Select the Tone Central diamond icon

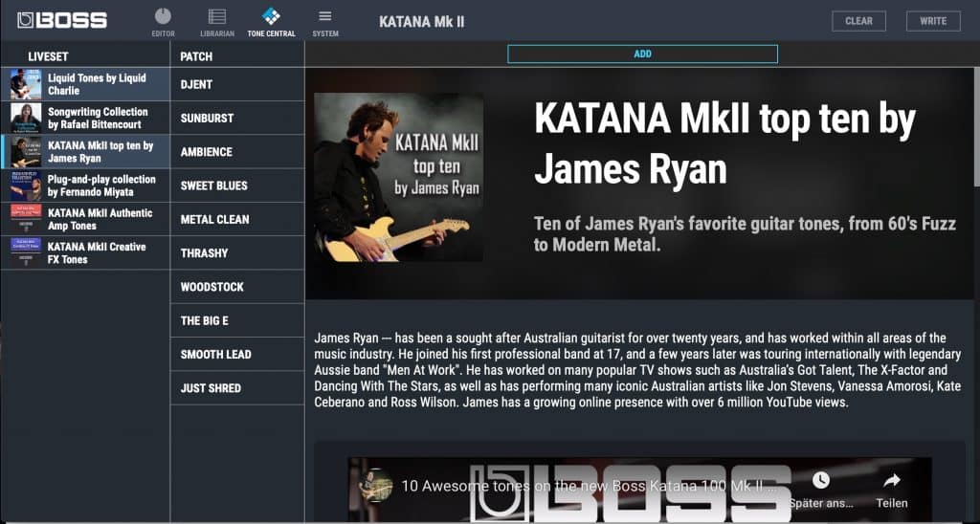point(271,16)
